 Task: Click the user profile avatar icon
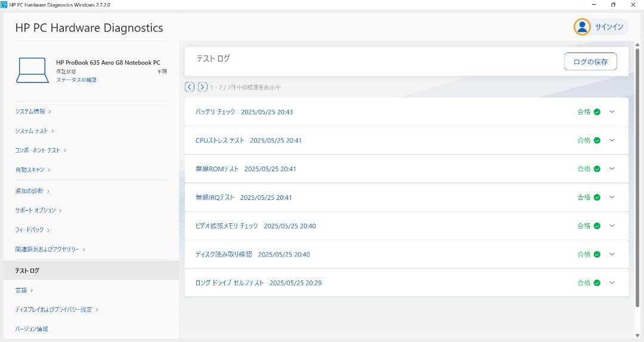click(582, 27)
